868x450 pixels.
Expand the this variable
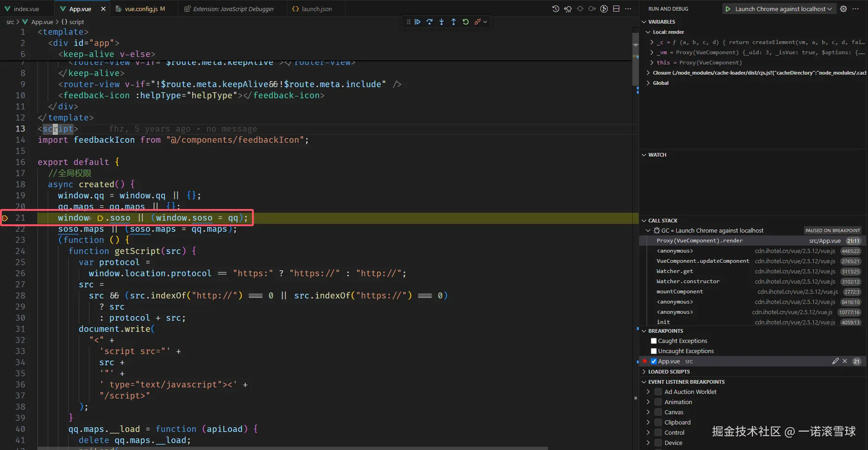[x=652, y=63]
